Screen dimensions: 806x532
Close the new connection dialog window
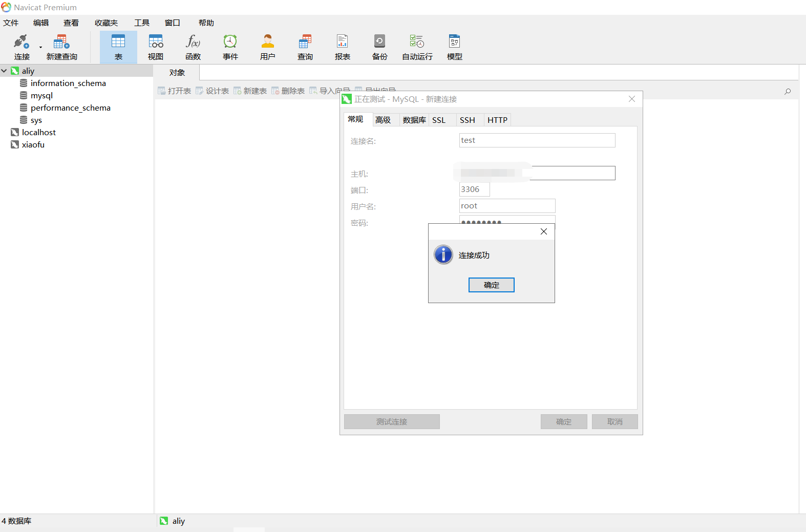coord(632,99)
